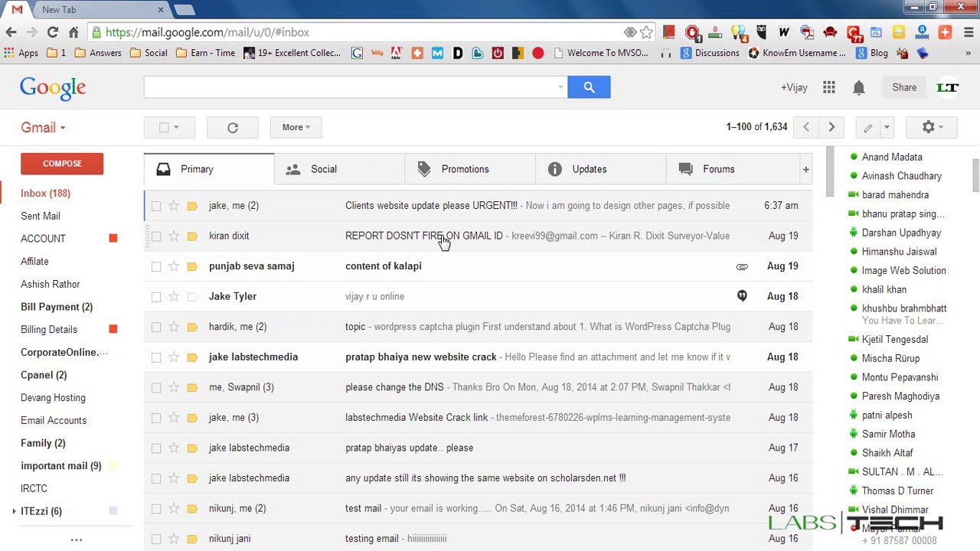Switch to the Social inbox tab
Image resolution: width=980 pixels, height=551 pixels.
point(339,169)
